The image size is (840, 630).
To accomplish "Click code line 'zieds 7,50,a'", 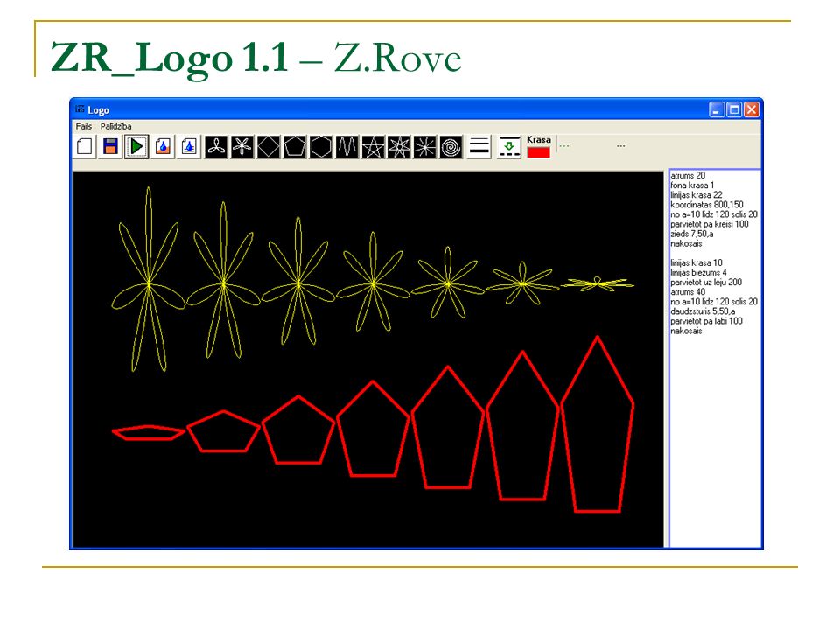I will [x=692, y=234].
